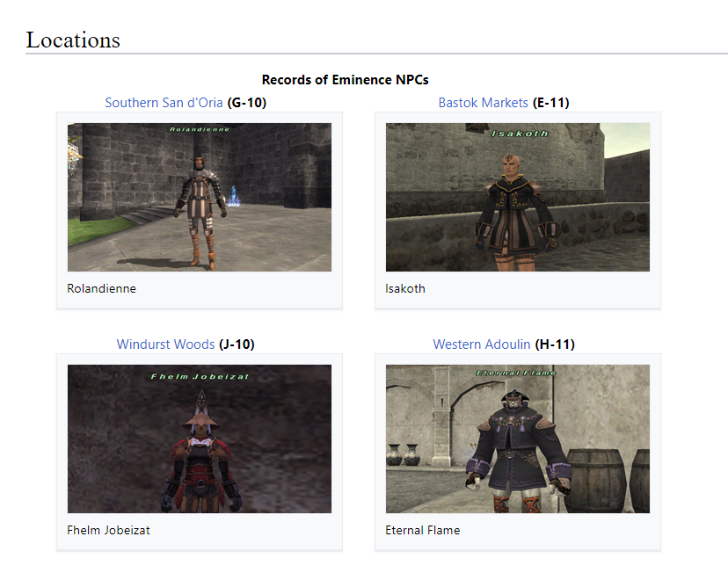Image resolution: width=728 pixels, height=580 pixels.
Task: Click the Records of Eminence NPCs title
Action: (345, 80)
